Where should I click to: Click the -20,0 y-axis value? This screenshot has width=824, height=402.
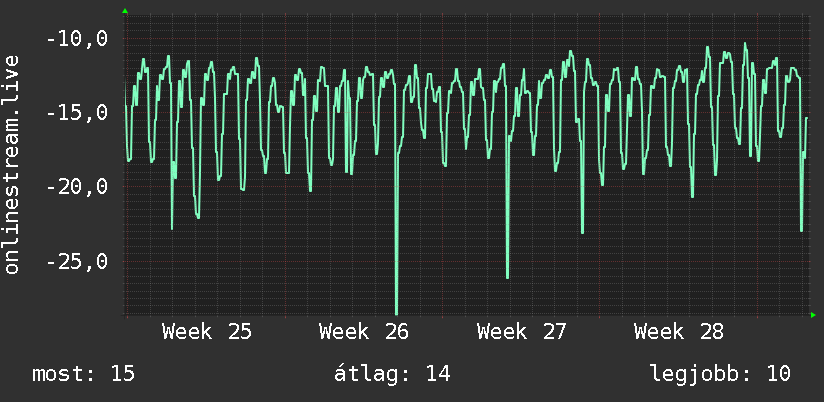coord(77,187)
